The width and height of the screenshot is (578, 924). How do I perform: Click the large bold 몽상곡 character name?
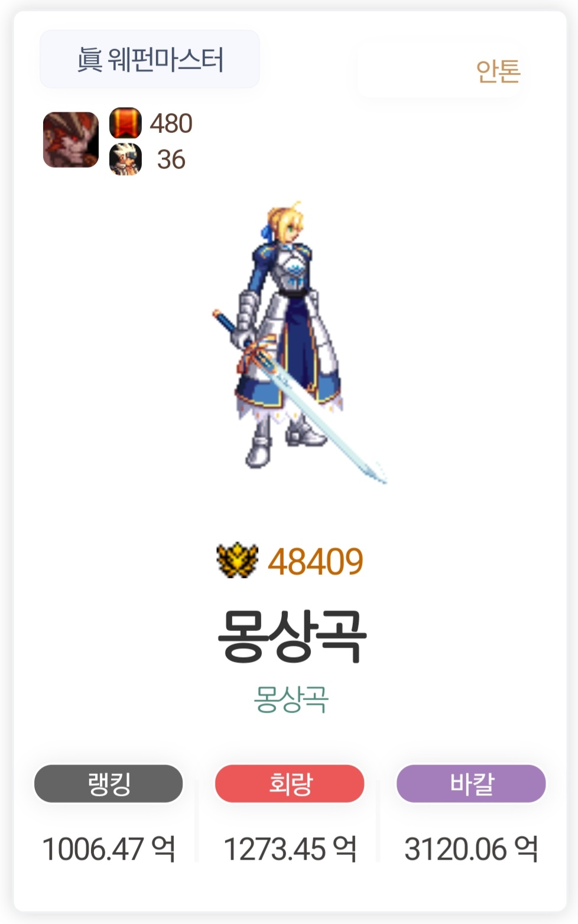[291, 637]
